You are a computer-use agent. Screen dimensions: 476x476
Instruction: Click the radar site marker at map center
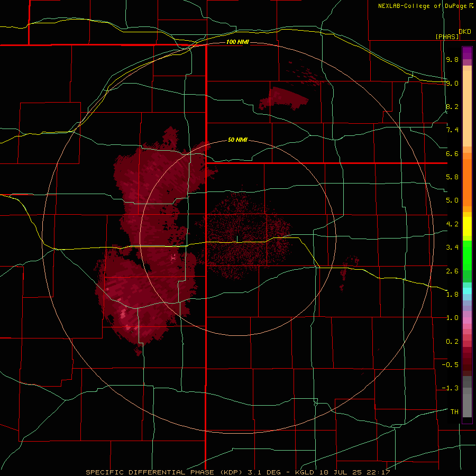coord(237,239)
